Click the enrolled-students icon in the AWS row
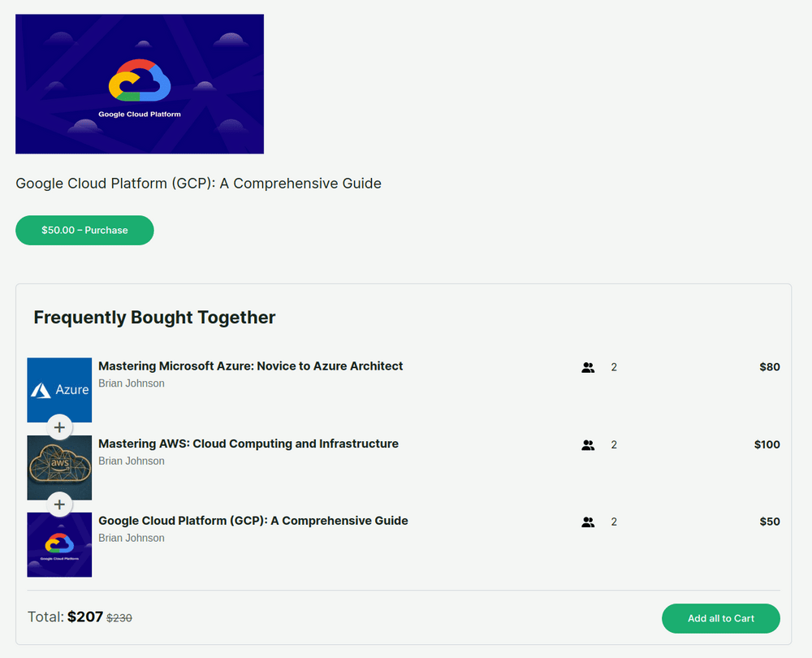The image size is (812, 658). pos(588,445)
